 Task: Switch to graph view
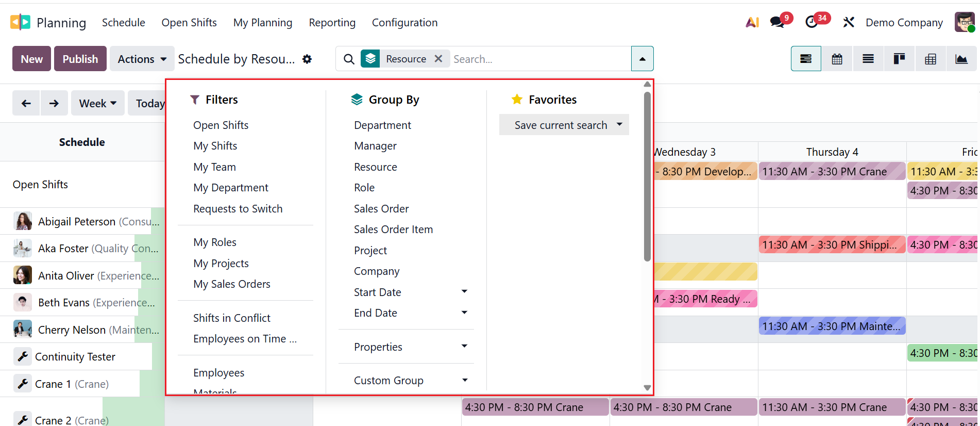[x=961, y=59]
